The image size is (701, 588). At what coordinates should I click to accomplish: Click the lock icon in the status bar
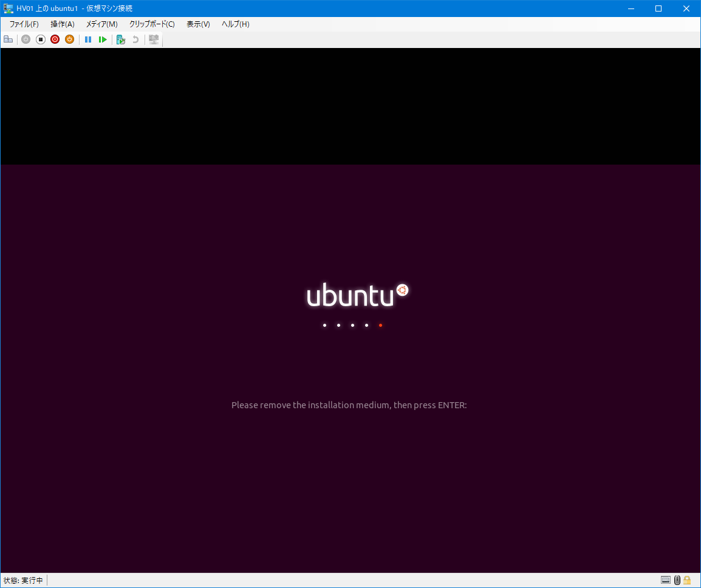687,580
